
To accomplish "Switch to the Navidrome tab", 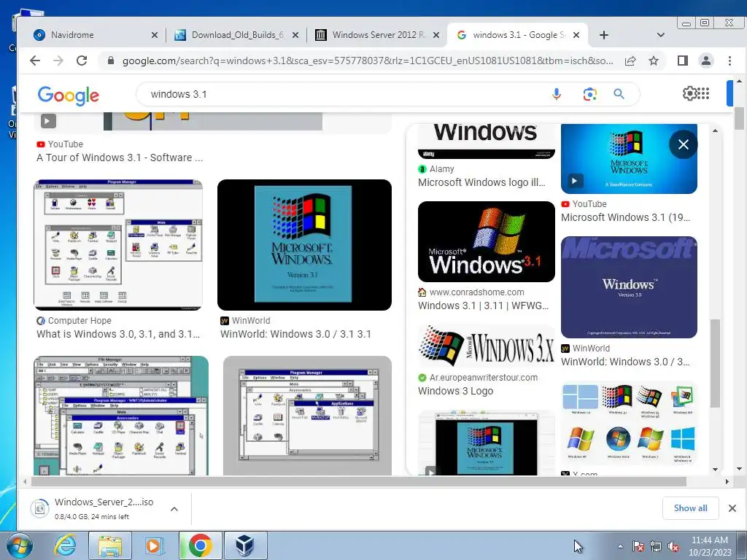I will 94,35.
